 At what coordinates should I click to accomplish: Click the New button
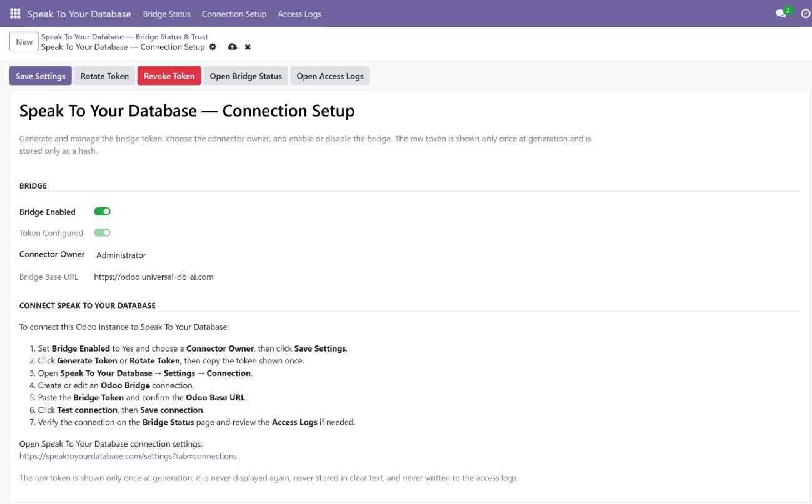pos(24,42)
